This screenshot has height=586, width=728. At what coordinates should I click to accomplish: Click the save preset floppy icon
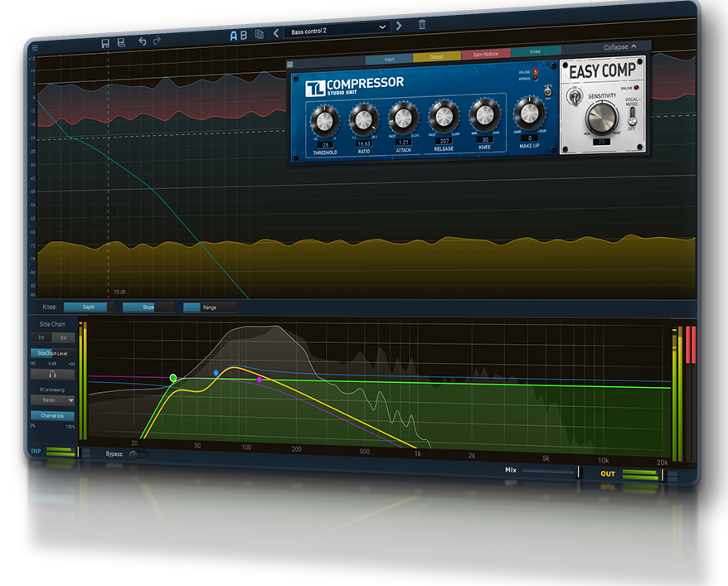click(x=105, y=42)
